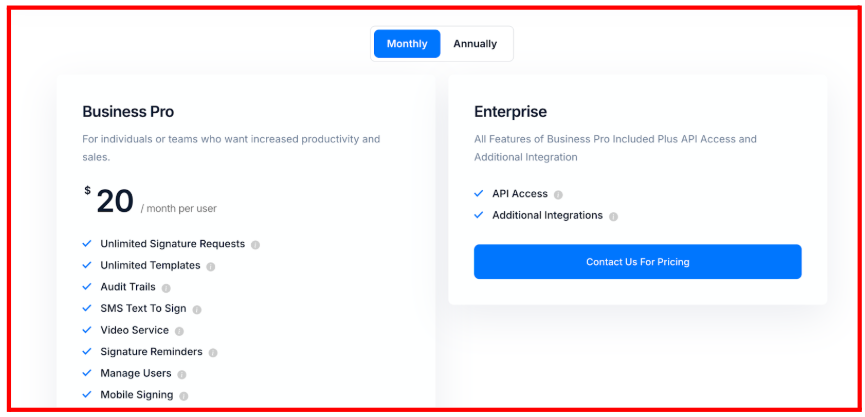Click info icon next to Signature Reminders
865x417 pixels.
coord(213,353)
